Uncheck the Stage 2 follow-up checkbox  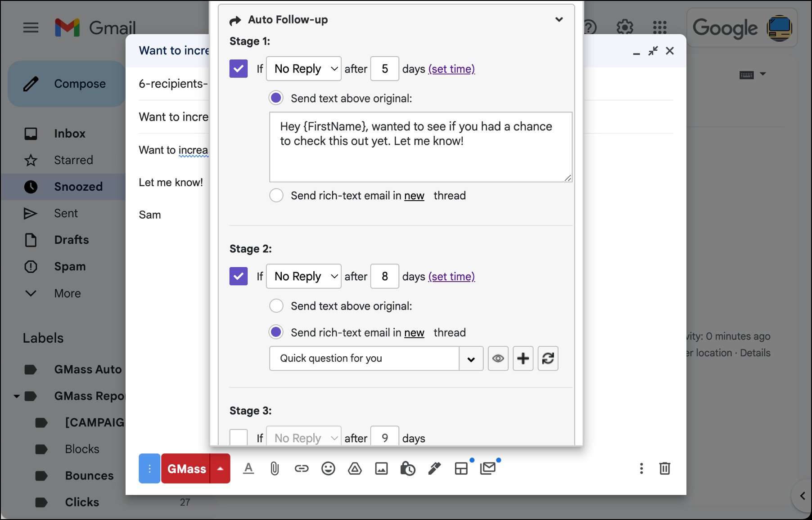pos(239,276)
